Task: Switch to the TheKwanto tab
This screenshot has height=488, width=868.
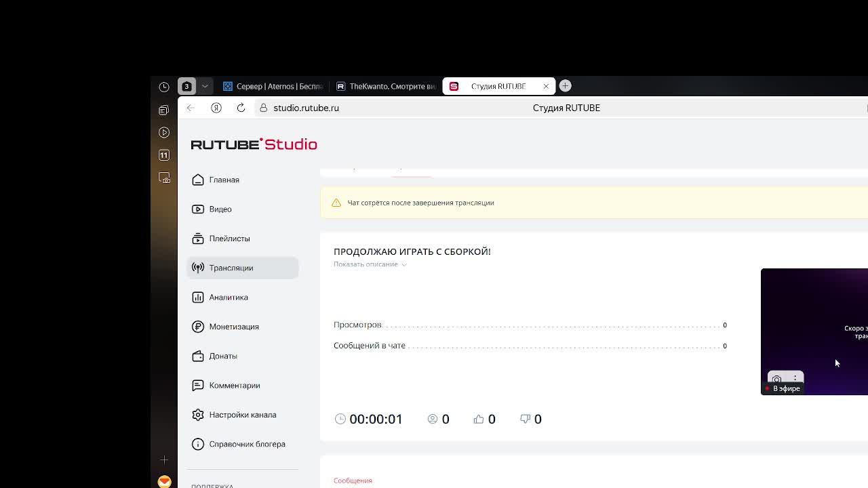Action: click(x=386, y=86)
